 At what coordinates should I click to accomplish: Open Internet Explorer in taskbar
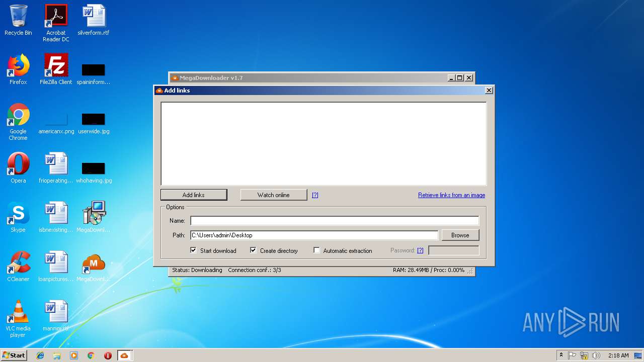(40, 355)
